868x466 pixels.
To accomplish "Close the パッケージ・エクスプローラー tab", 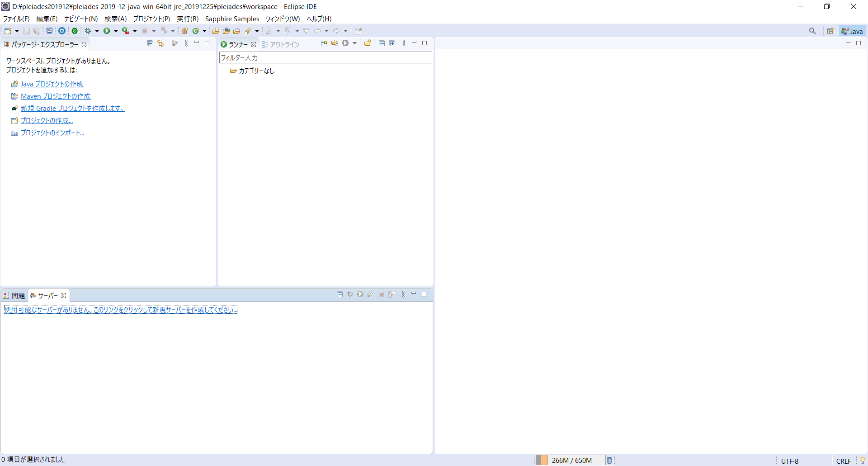I will pyautogui.click(x=84, y=44).
